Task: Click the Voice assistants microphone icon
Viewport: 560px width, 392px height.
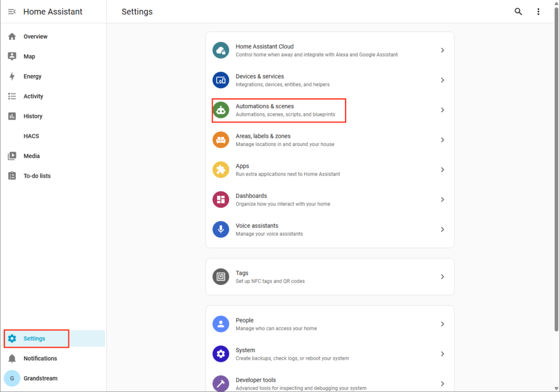Action: point(221,230)
